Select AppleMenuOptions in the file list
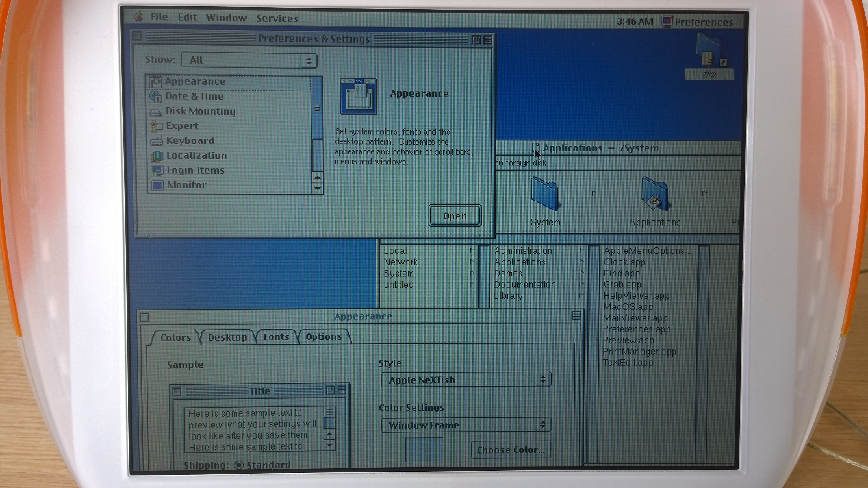The height and width of the screenshot is (488, 868). pyautogui.click(x=649, y=251)
